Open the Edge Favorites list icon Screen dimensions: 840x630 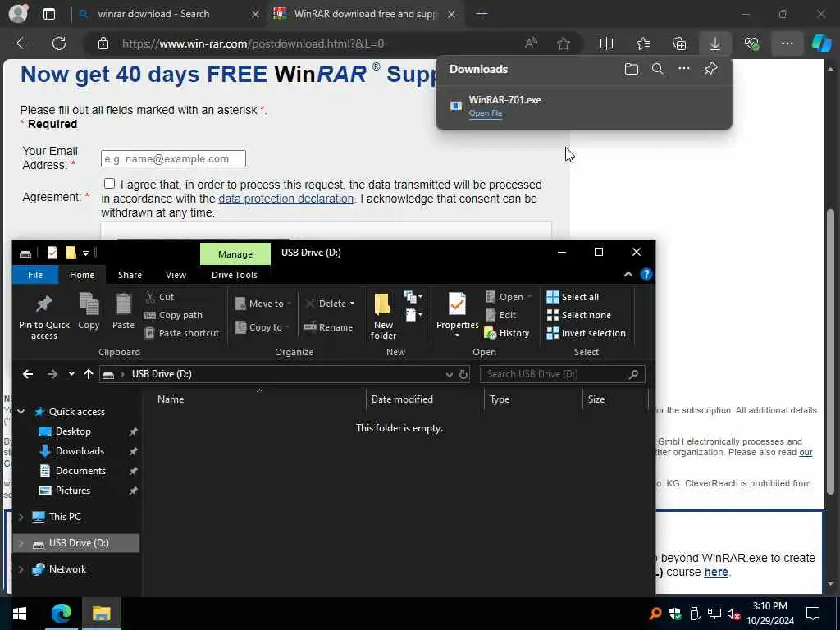click(643, 43)
